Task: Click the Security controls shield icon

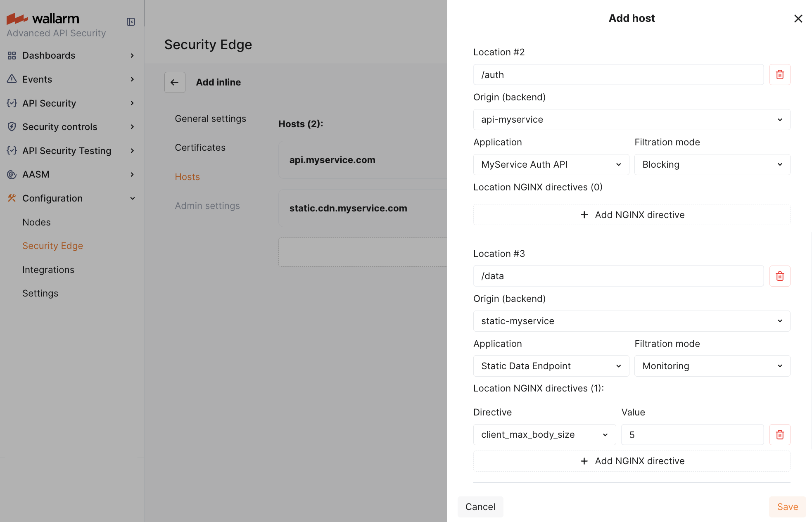Action: [12, 127]
